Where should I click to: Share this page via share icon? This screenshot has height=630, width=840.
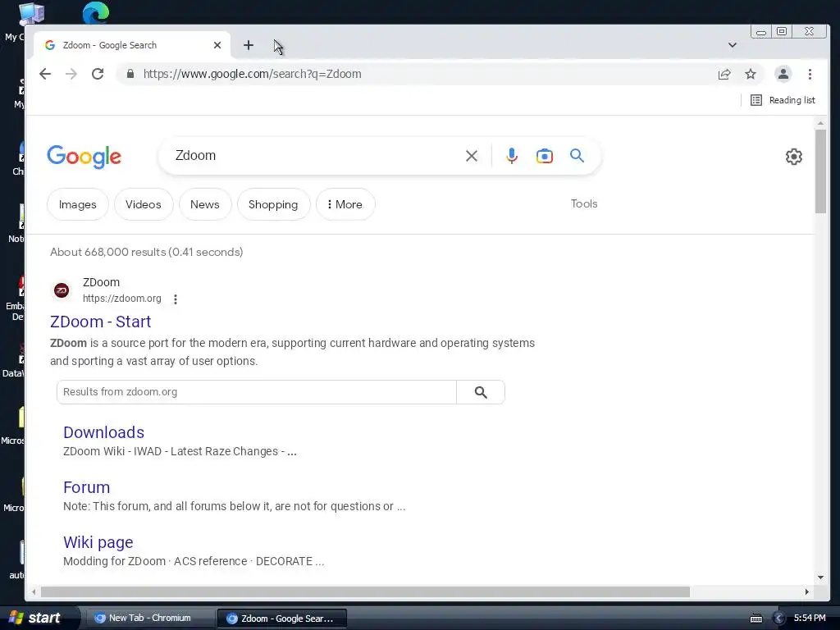click(x=724, y=74)
